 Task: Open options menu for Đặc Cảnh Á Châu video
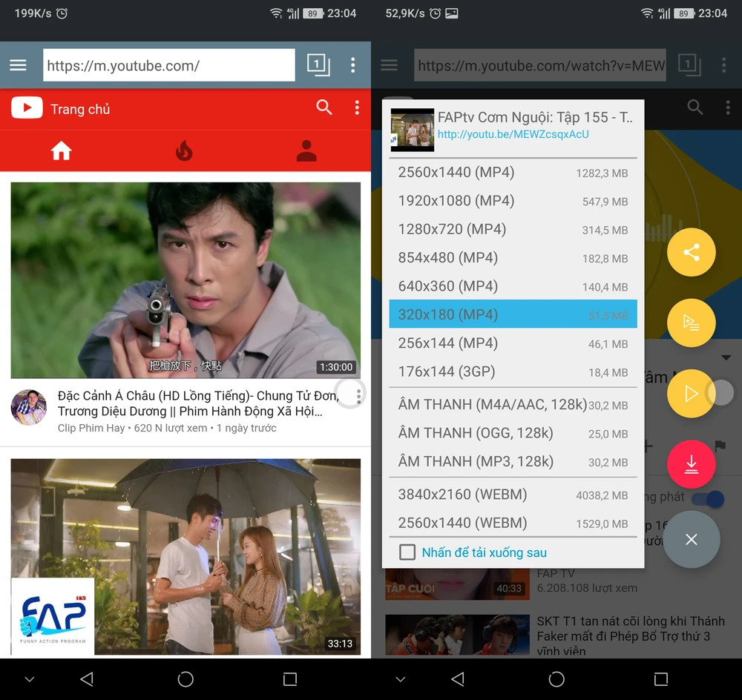[x=358, y=396]
